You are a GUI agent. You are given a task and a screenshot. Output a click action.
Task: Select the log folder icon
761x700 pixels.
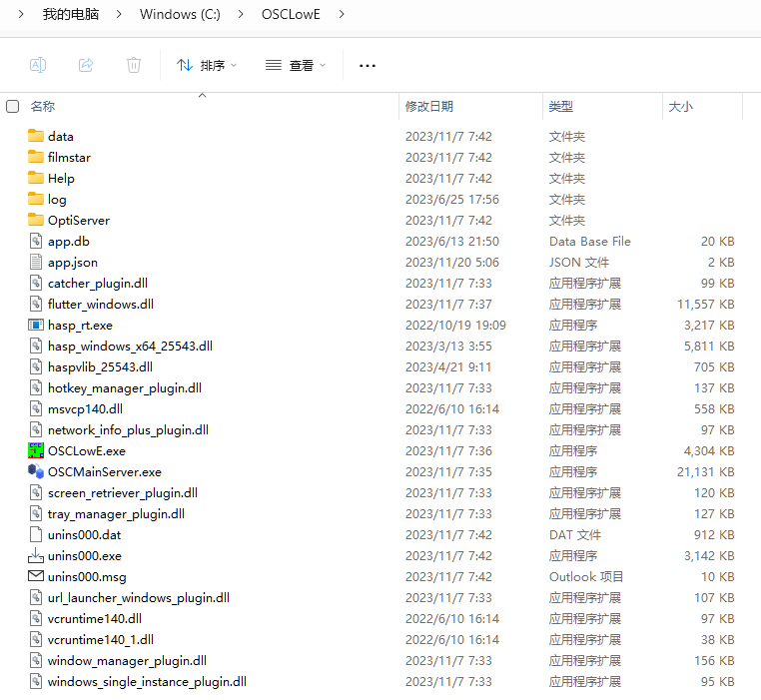click(36, 199)
